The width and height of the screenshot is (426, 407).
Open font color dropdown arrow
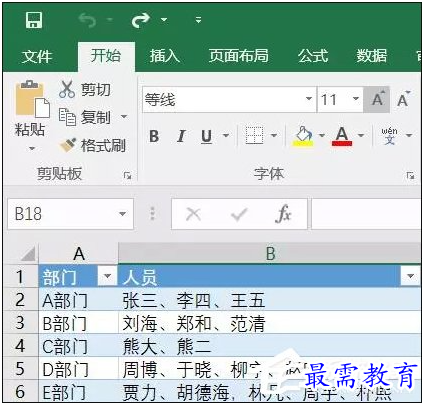[x=361, y=136]
